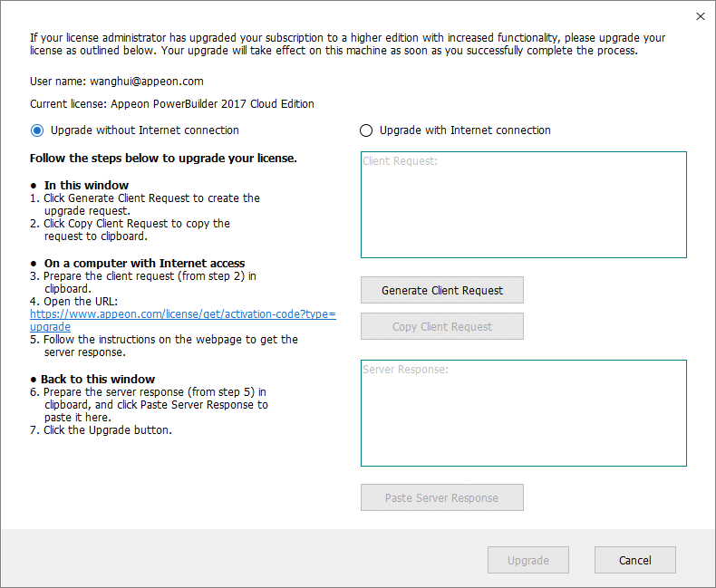The width and height of the screenshot is (716, 588).
Task: Click the Upgrade button
Action: (527, 560)
